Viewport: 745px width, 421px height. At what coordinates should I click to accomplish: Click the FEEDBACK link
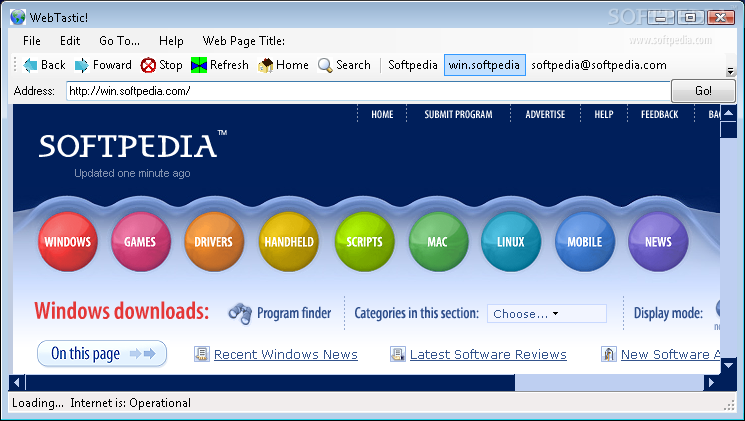(659, 115)
